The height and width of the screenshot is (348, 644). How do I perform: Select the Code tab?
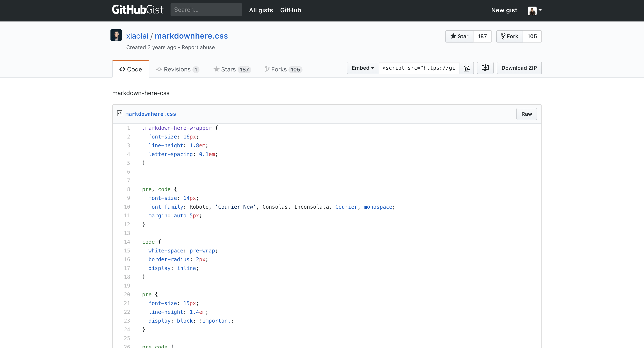(x=131, y=69)
